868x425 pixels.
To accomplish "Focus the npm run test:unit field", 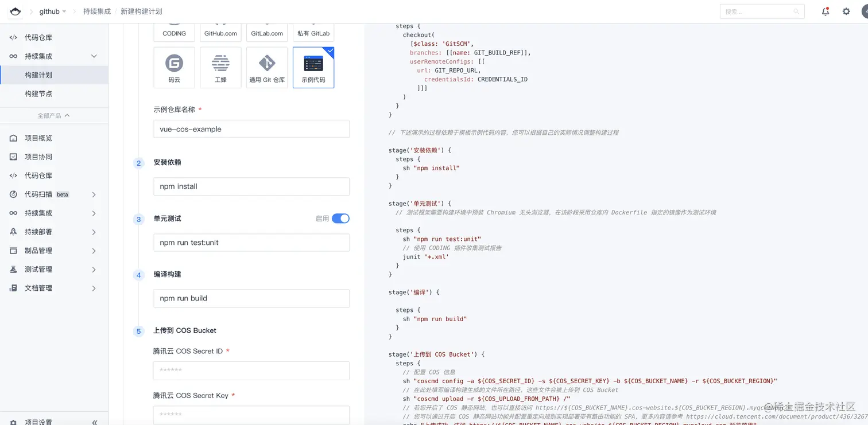I will point(251,243).
